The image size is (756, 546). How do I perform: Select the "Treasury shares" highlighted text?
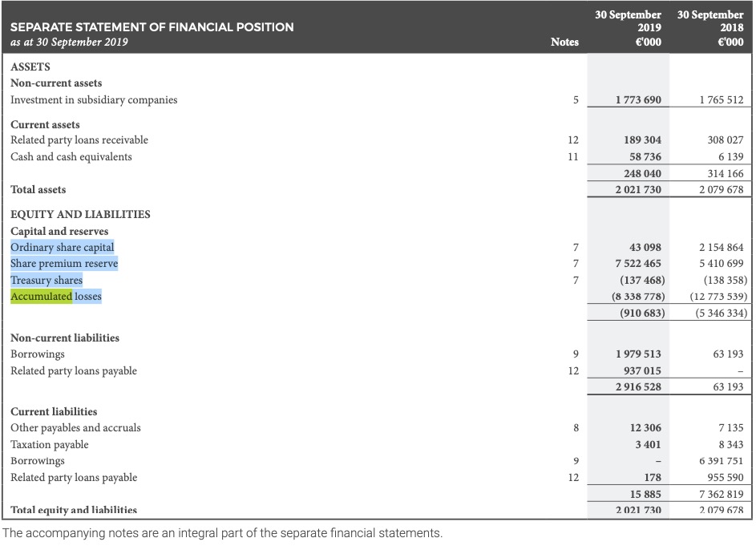tap(46, 280)
